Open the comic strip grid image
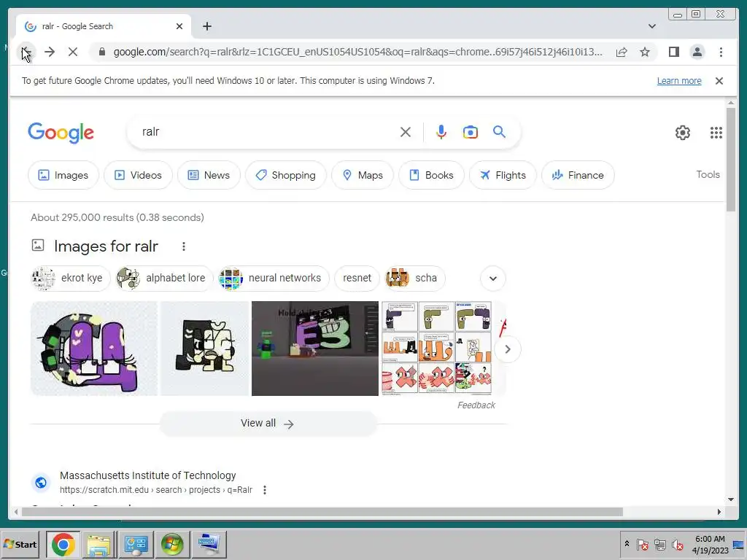Viewport: 747px width, 560px height. pos(436,349)
